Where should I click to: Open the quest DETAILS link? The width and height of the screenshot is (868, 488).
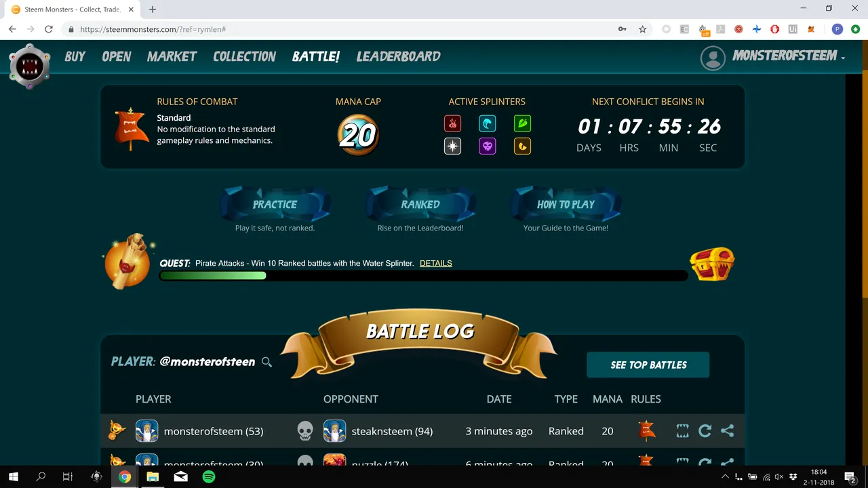tap(436, 263)
